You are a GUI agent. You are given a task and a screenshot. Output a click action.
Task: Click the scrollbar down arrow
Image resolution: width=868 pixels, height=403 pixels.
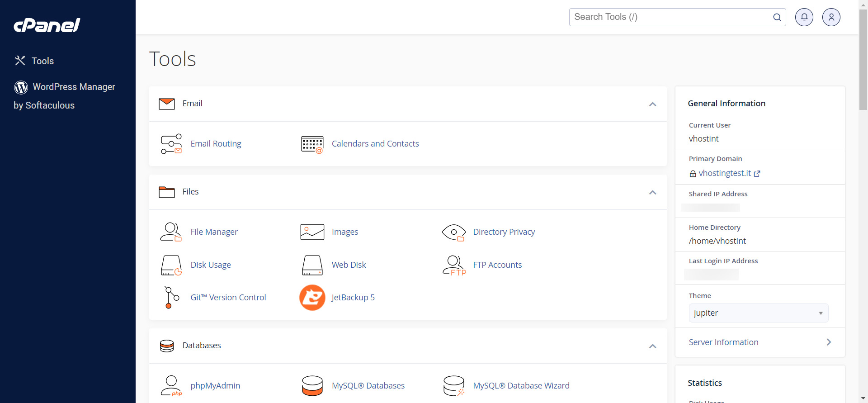[x=863, y=398]
